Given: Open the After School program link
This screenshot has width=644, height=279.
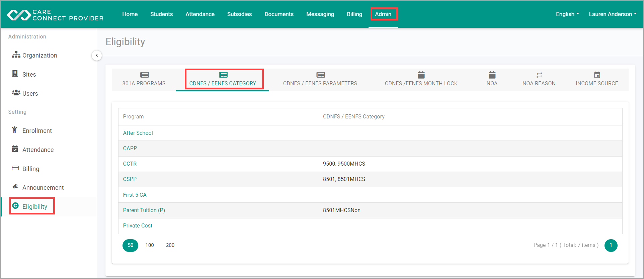Looking at the screenshot, I should tap(138, 133).
